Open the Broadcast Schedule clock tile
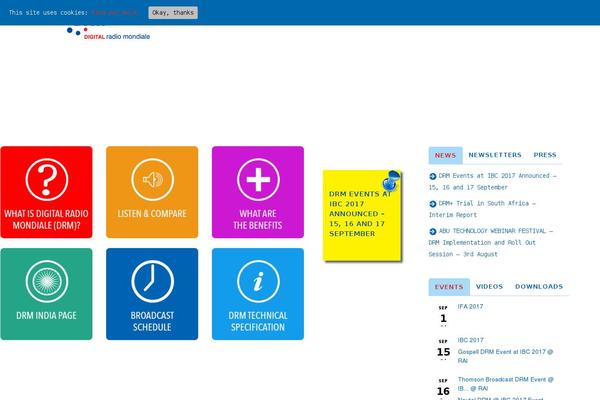The image size is (600, 400). pos(152,294)
